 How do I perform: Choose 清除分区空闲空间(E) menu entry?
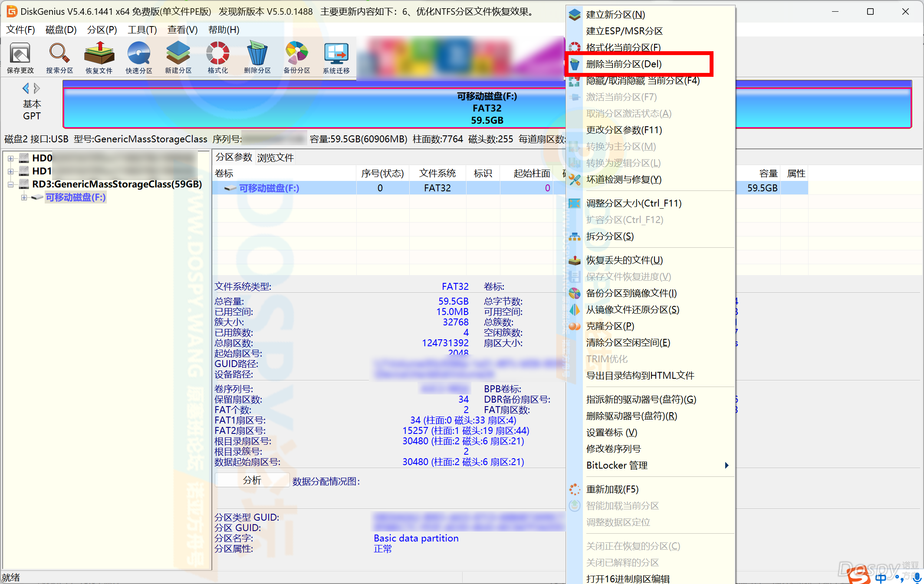click(x=651, y=343)
